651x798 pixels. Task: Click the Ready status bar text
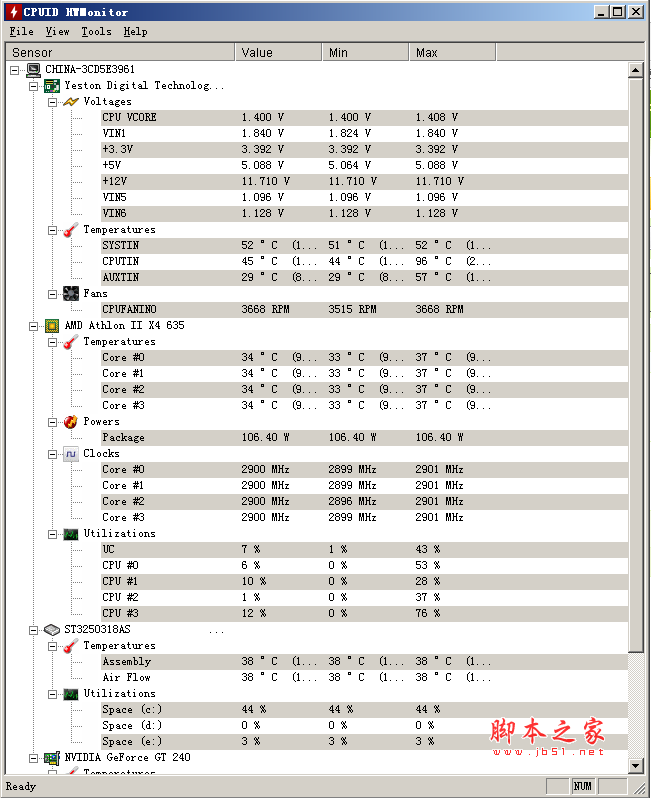pos(21,787)
